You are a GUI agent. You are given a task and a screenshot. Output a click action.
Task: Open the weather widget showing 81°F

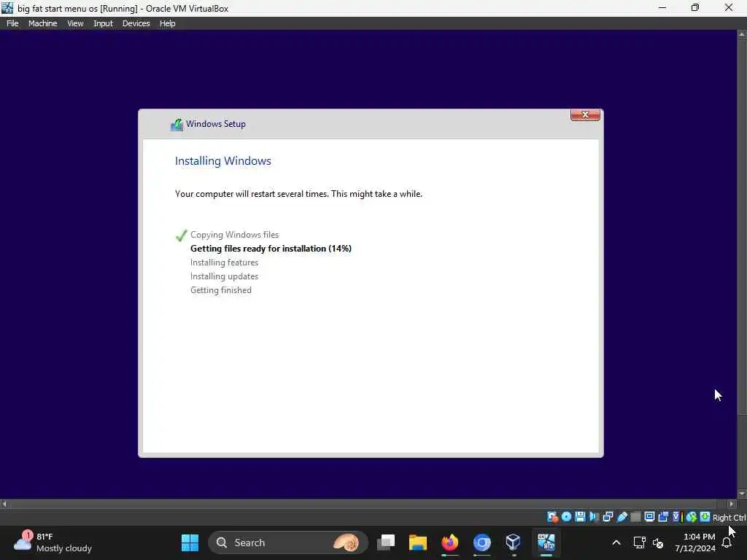(x=53, y=542)
